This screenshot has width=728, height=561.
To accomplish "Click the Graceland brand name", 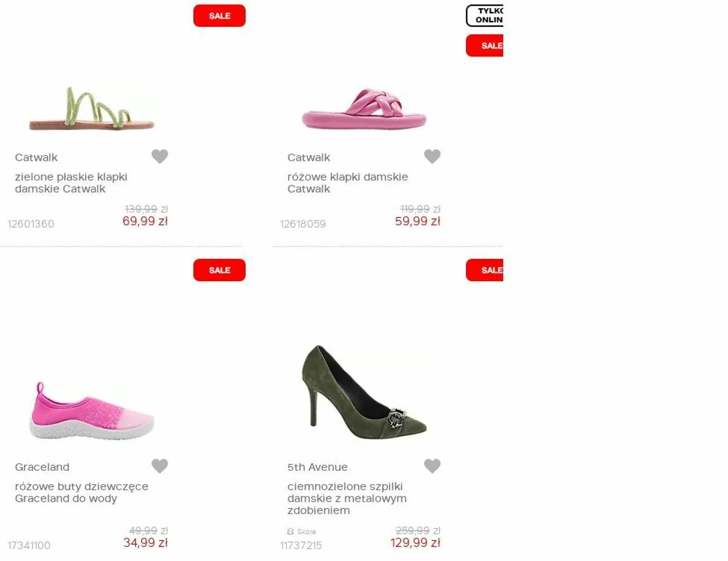I will pyautogui.click(x=42, y=467).
